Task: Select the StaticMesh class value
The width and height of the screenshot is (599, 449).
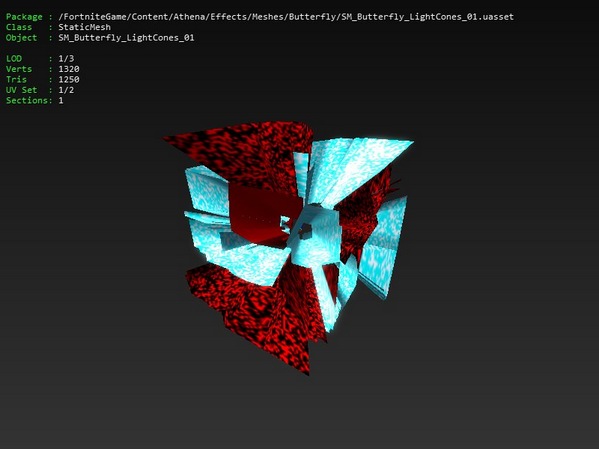Action: (84, 27)
